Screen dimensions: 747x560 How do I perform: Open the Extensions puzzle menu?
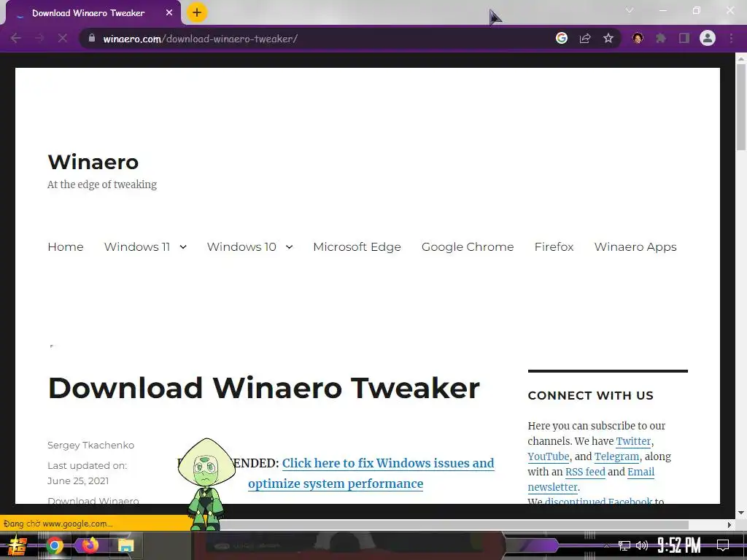661,38
